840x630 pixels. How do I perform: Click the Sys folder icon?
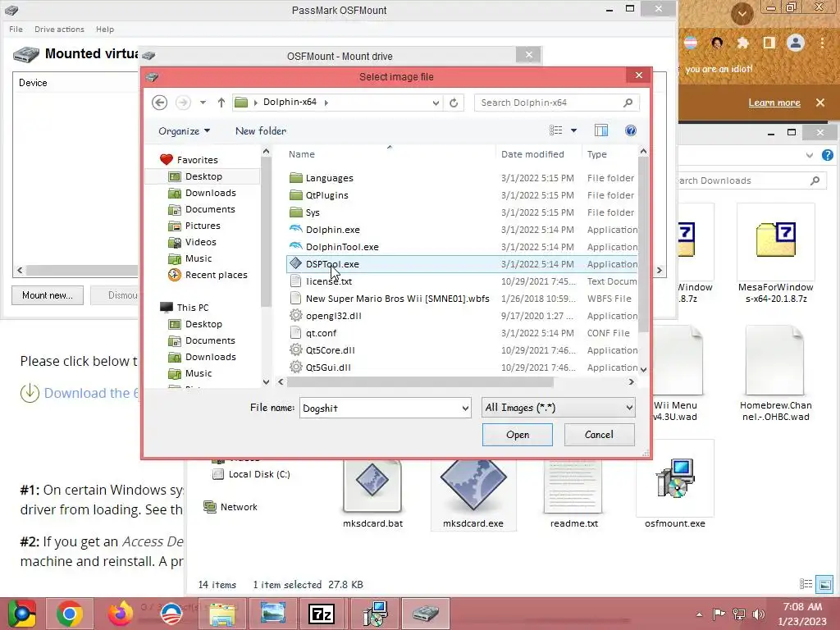pyautogui.click(x=295, y=212)
